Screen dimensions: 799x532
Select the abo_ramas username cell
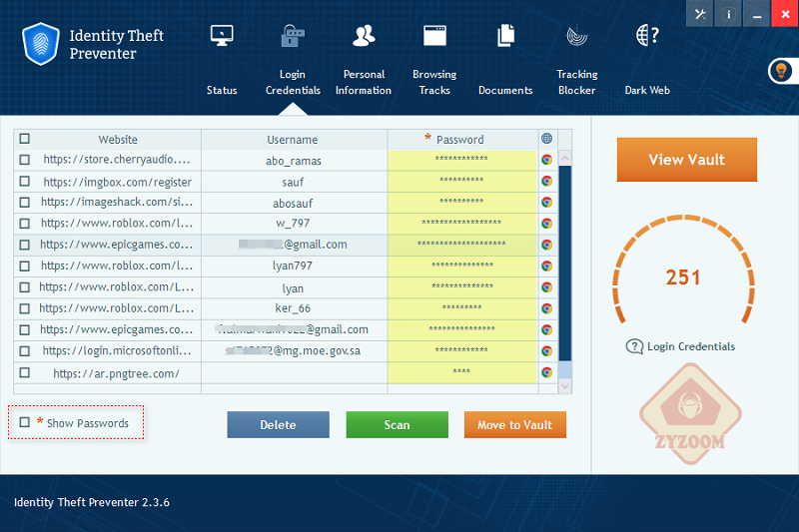[294, 161]
